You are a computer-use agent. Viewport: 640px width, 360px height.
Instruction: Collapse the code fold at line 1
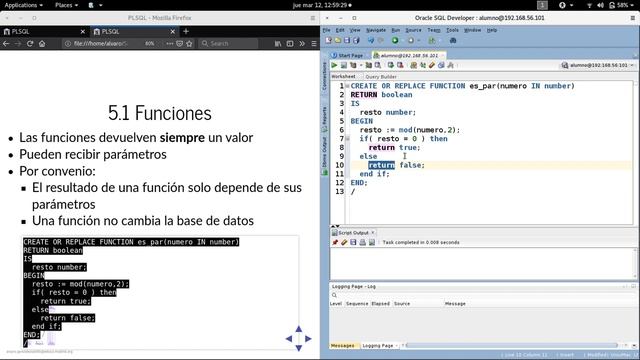(x=347, y=86)
